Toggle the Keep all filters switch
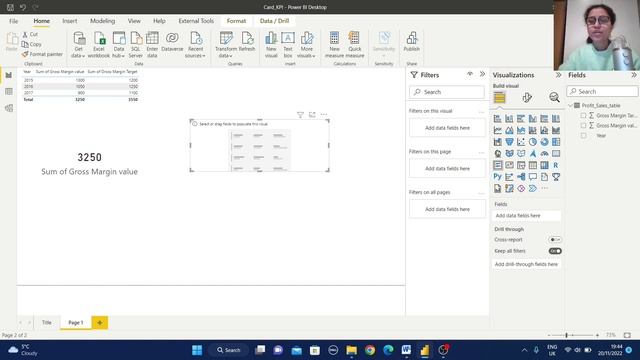640x360 pixels. [555, 251]
